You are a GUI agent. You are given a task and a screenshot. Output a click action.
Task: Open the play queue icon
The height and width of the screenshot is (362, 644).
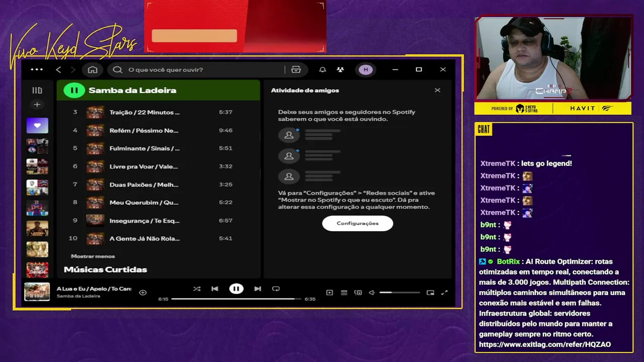point(344,293)
